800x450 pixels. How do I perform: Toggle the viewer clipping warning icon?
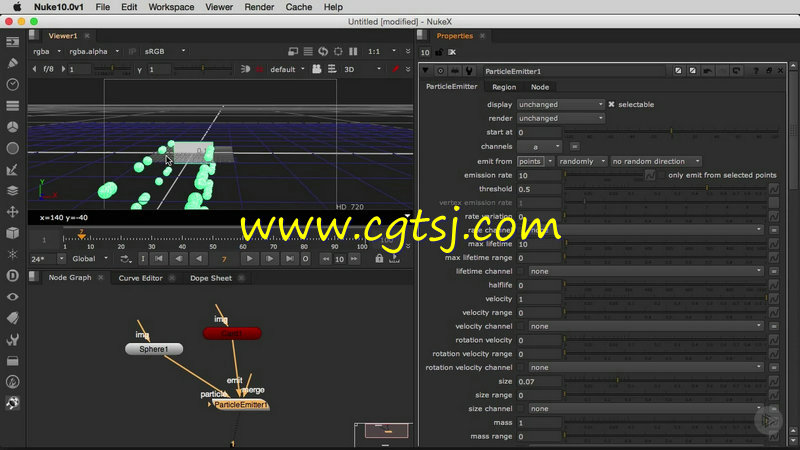point(260,69)
